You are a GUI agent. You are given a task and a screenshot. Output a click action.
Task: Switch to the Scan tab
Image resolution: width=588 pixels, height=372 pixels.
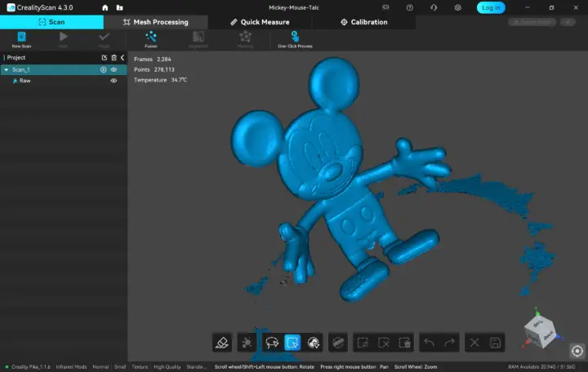pyautogui.click(x=51, y=22)
